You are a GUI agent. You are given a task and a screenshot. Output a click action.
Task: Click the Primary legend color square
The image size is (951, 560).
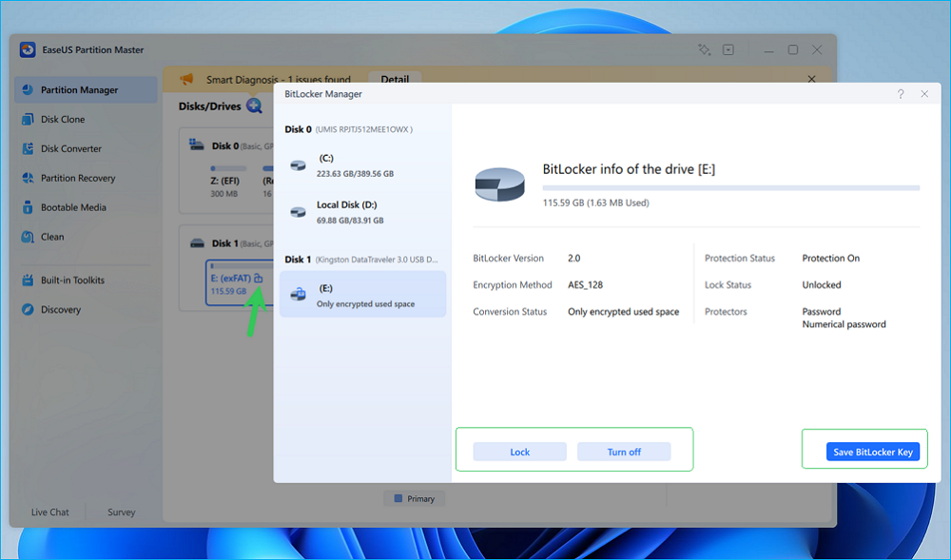click(x=398, y=498)
